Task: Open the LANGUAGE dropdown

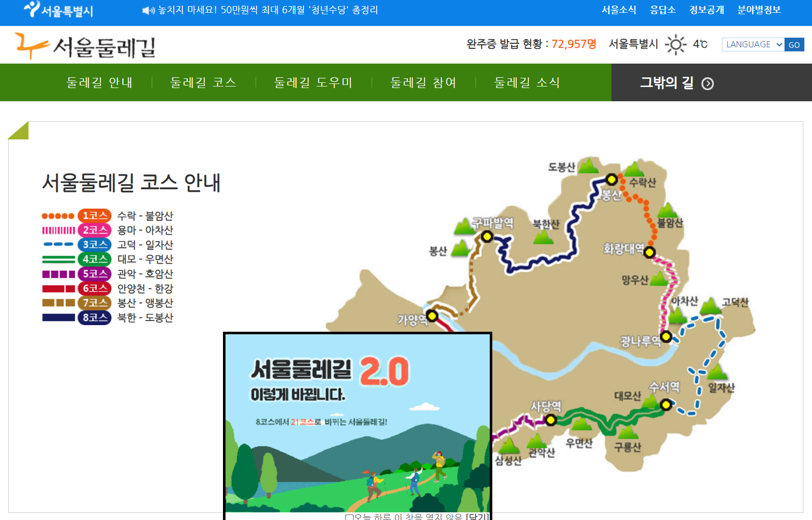Action: [x=753, y=44]
